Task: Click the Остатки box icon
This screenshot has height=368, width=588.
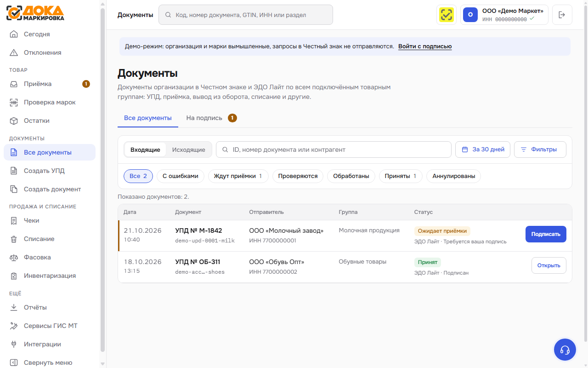Action: [14, 121]
